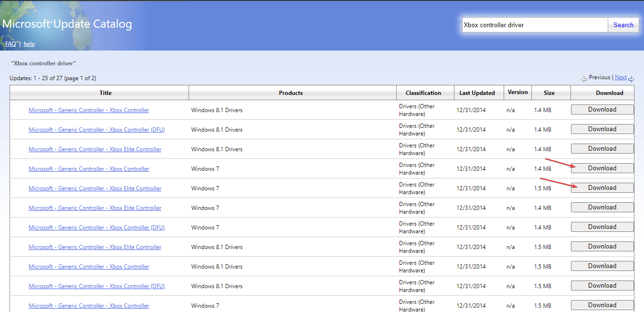The width and height of the screenshot is (644, 312).
Task: Download Windows 8.1 Xbox Controller (DFU) 1.4 MB driver
Action: click(x=602, y=129)
